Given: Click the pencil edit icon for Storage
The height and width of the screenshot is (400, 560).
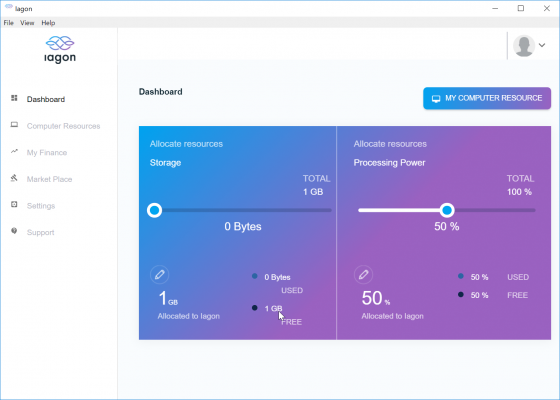Looking at the screenshot, I should [160, 275].
